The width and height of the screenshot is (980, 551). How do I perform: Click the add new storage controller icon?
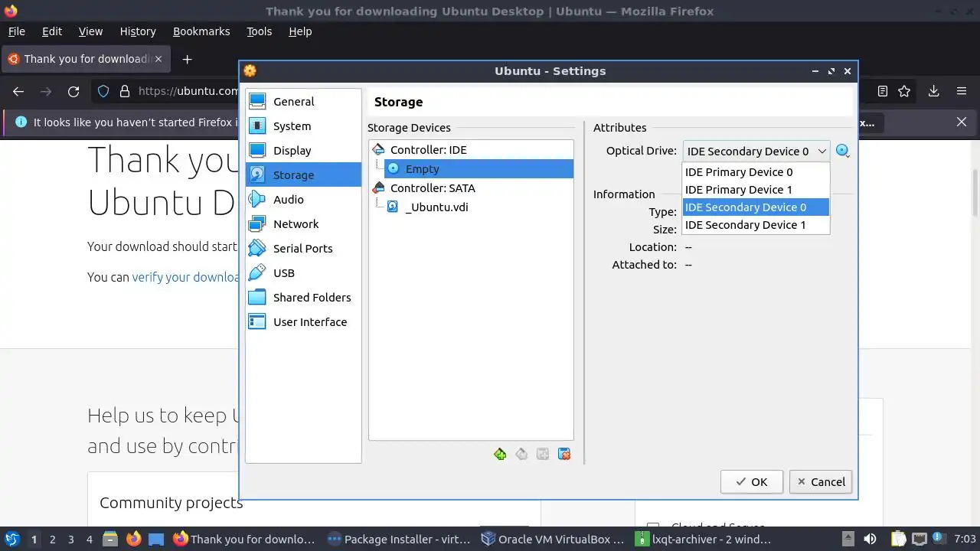[500, 455]
